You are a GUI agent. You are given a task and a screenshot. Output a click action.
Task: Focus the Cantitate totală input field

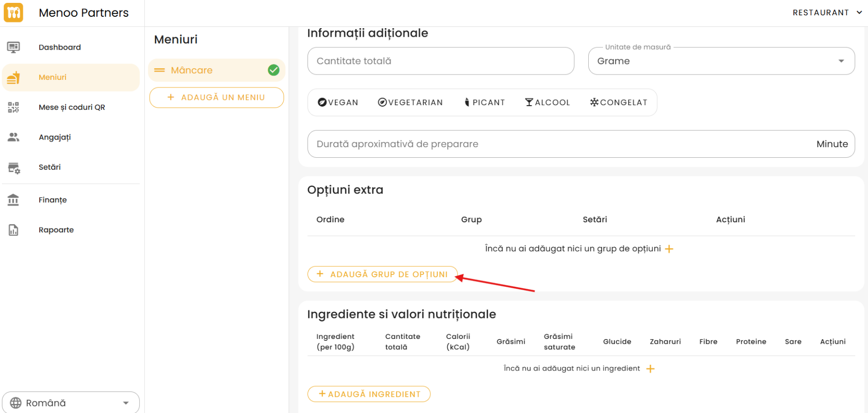tap(440, 61)
